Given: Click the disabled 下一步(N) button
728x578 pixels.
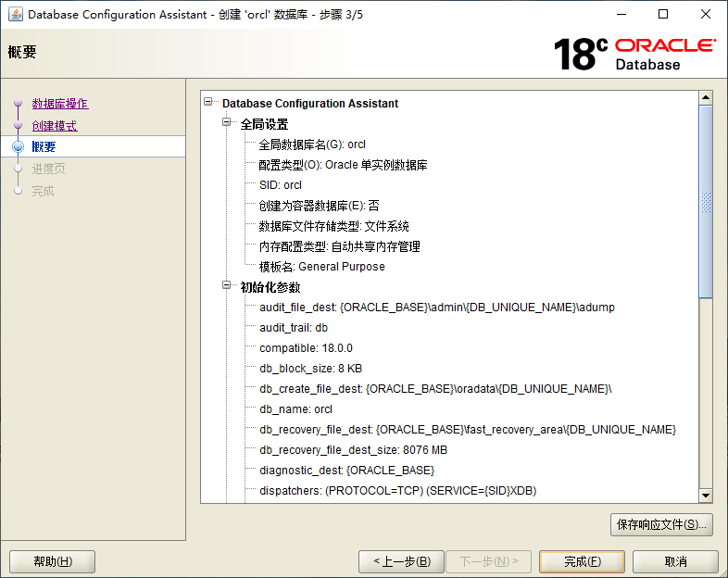Looking at the screenshot, I should pyautogui.click(x=489, y=561).
